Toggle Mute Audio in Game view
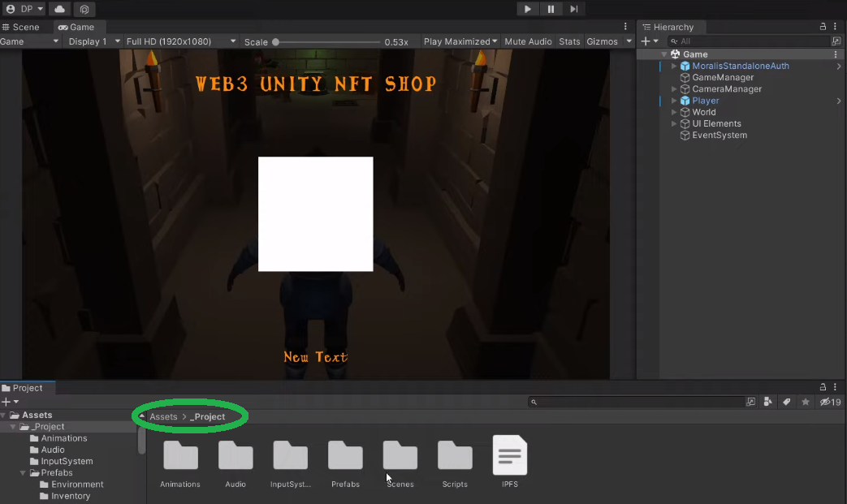The height and width of the screenshot is (504, 847). pyautogui.click(x=528, y=41)
